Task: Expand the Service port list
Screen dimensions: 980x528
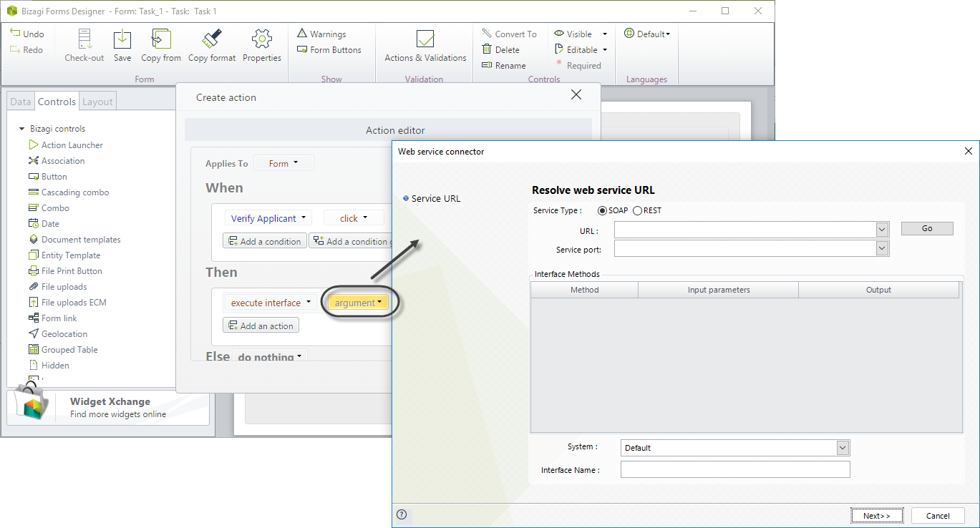Action: [882, 248]
